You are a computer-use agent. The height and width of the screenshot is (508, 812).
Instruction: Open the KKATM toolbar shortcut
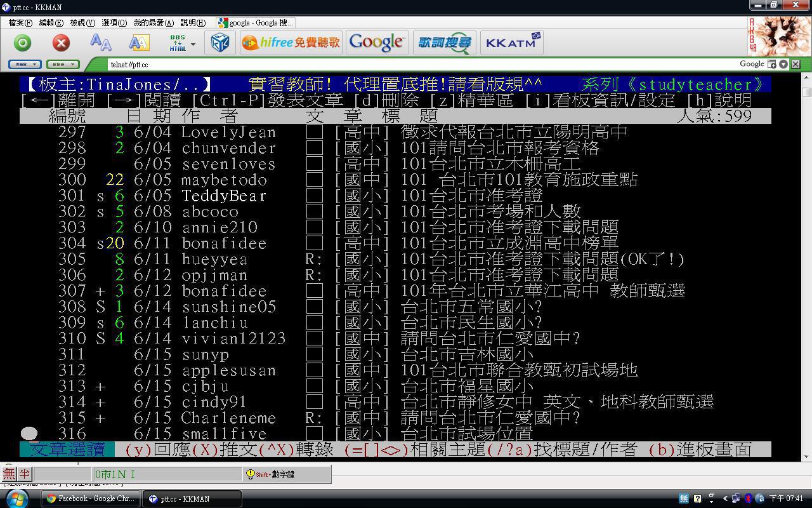(x=511, y=43)
